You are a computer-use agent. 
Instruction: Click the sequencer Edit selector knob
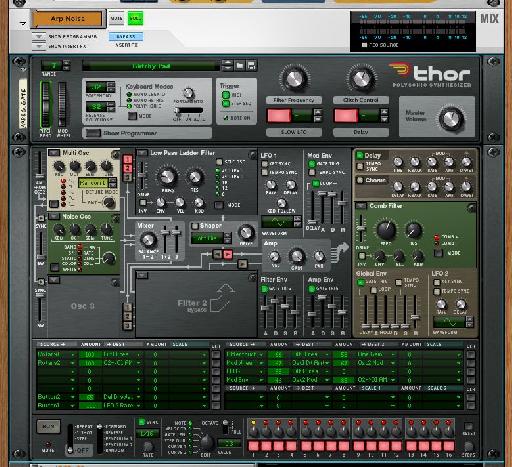(206, 442)
